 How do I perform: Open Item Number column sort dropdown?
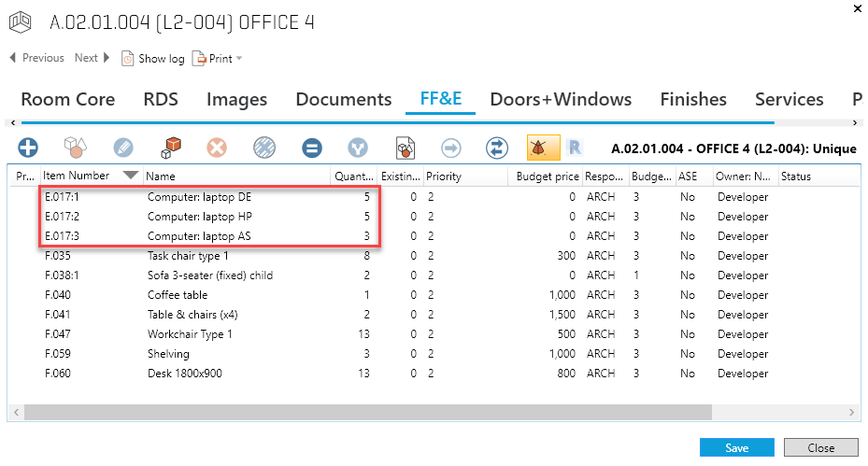tap(130, 176)
